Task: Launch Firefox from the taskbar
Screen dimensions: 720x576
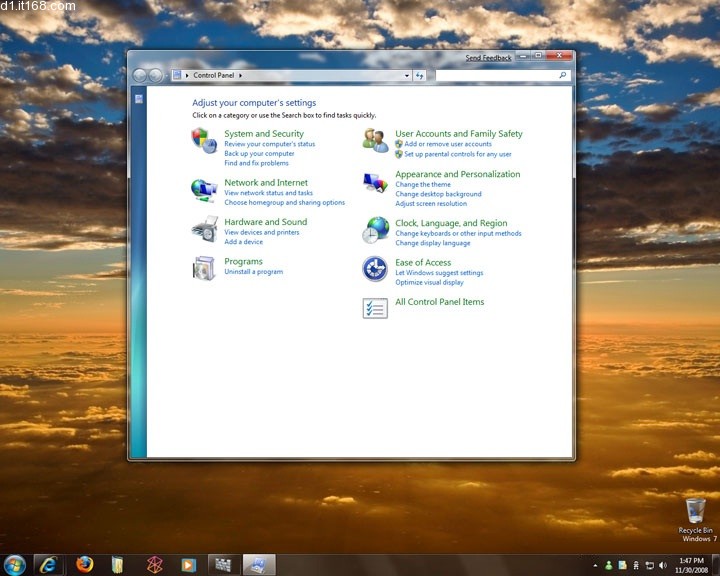Action: (84, 564)
